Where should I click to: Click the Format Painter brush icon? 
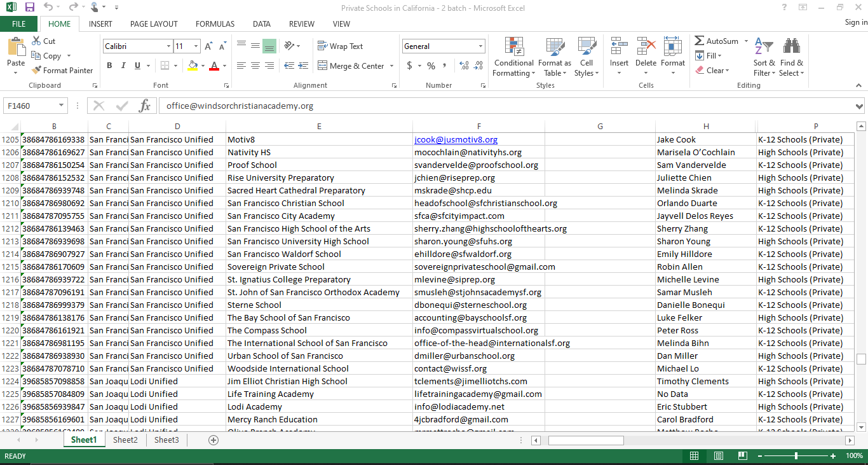tap(36, 71)
